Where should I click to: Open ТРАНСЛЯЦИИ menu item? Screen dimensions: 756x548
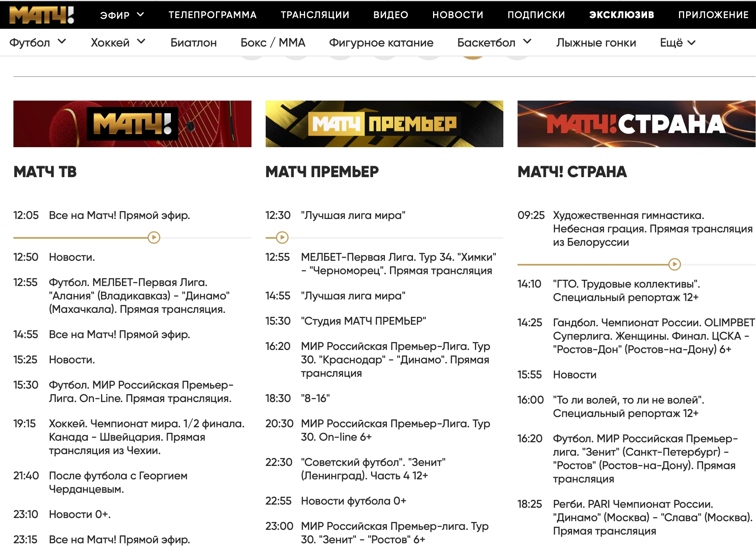315,15
